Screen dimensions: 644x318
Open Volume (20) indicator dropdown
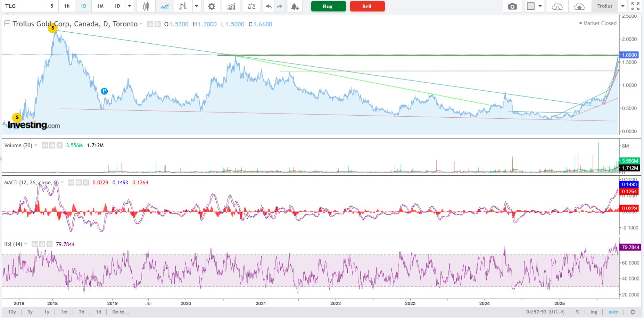coord(35,145)
